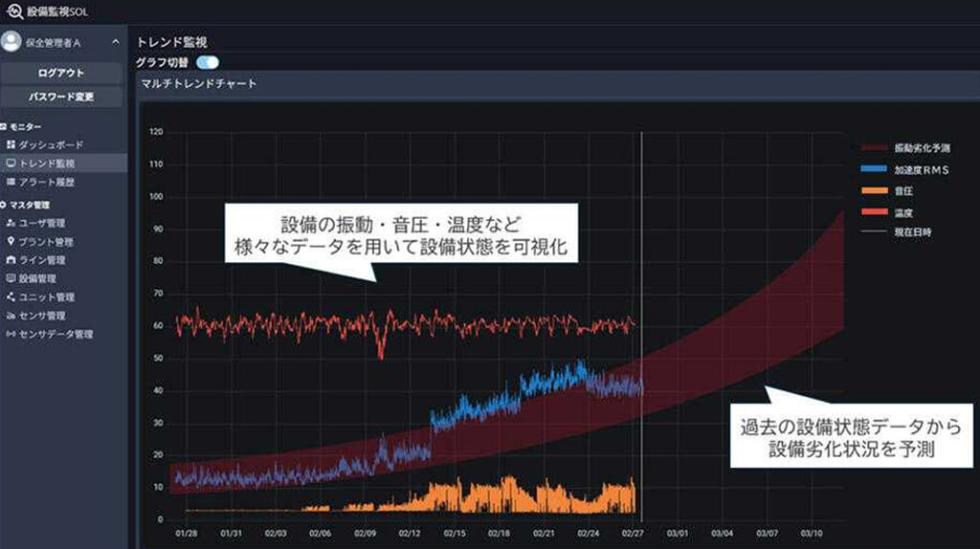Click the 120 y-axis value label
Screen dimensions: 980x549
tap(156, 132)
